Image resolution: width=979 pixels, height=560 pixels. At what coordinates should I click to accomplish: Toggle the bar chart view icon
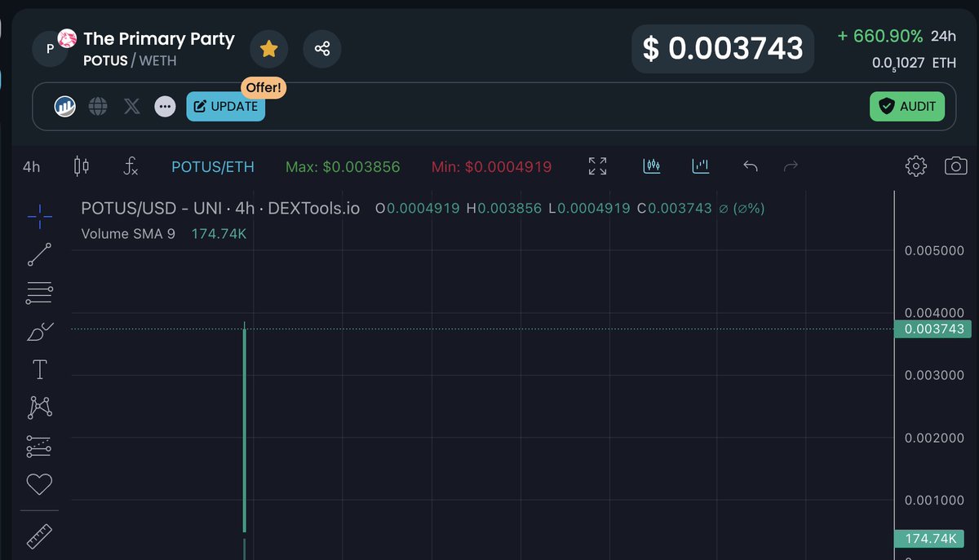click(700, 166)
